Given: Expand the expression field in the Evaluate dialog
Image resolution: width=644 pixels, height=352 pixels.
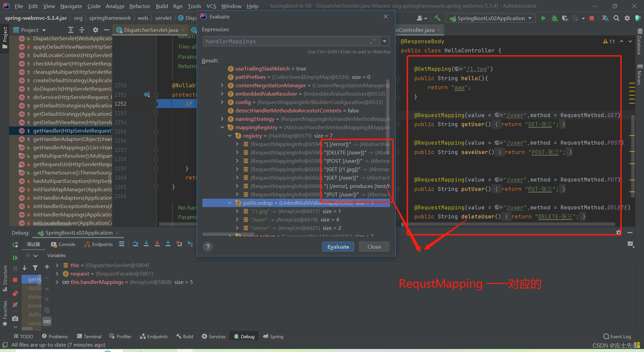Looking at the screenshot, I should 373,41.
